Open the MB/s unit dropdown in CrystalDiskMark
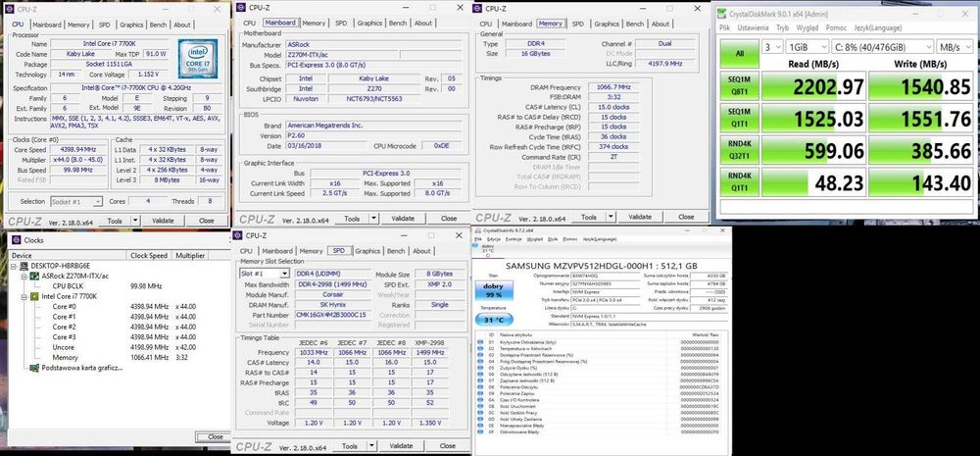The width and height of the screenshot is (980, 456). [954, 47]
